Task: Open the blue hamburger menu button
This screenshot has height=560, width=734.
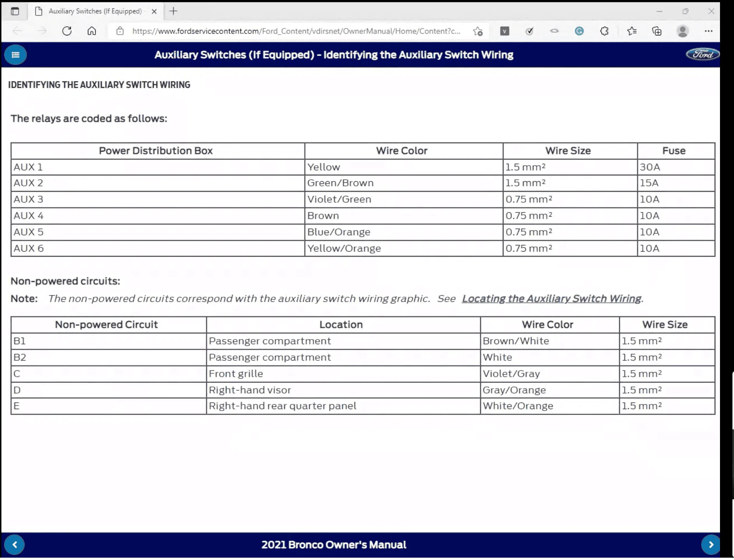Action: (16, 55)
